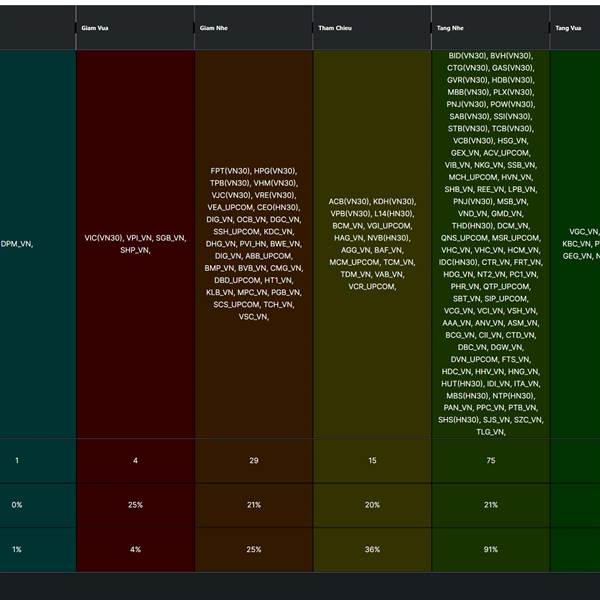Select the BID(VN30) ticker
This screenshot has height=600, width=600.
point(468,55)
